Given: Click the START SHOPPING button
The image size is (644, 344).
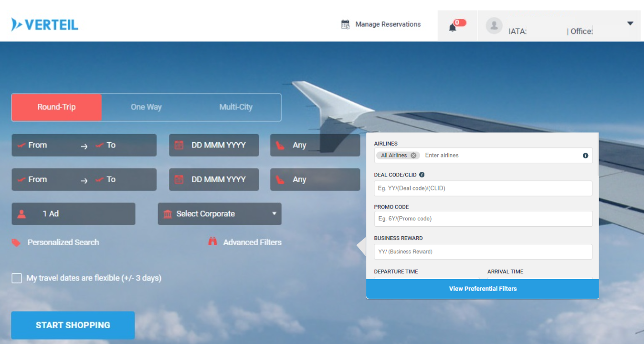Looking at the screenshot, I should click(73, 325).
